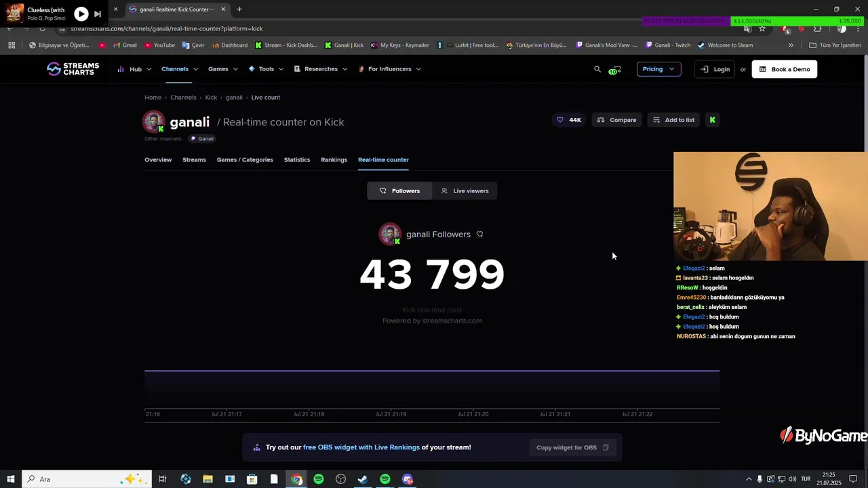Click ganali's profile avatar in header
This screenshot has width=868, height=488.
click(x=154, y=122)
